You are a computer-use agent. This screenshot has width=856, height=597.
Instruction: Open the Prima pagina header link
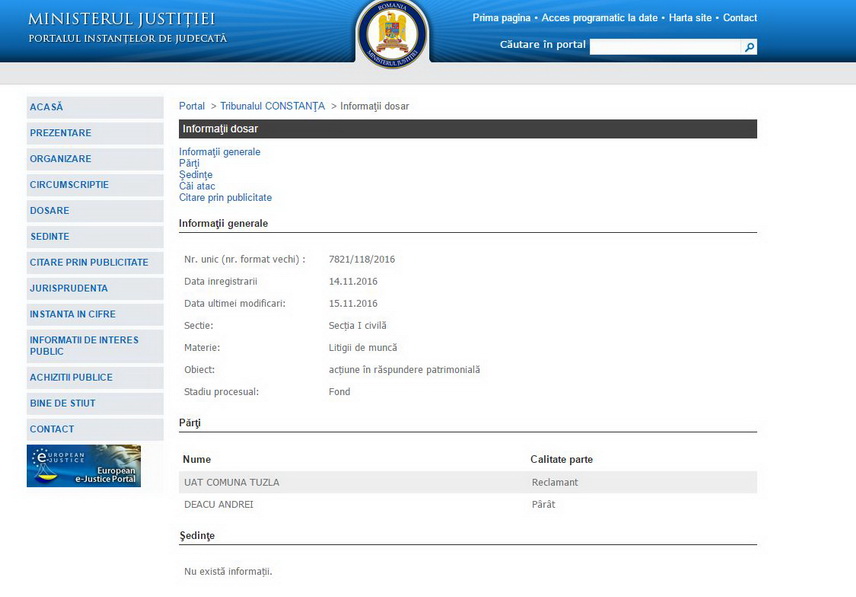(502, 18)
